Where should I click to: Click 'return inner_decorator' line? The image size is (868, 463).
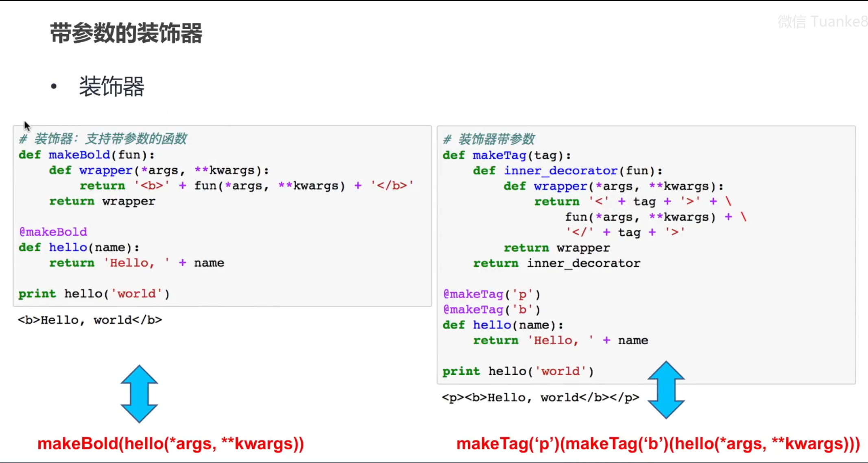tap(556, 263)
